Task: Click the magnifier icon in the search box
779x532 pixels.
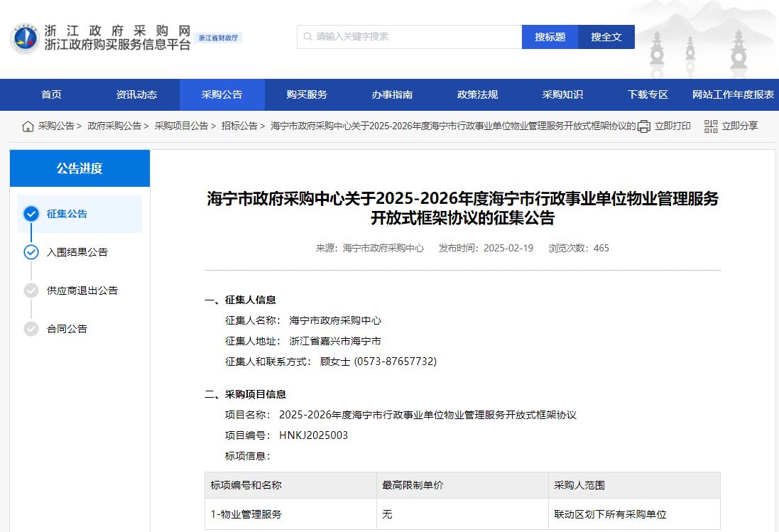Action: 307,36
